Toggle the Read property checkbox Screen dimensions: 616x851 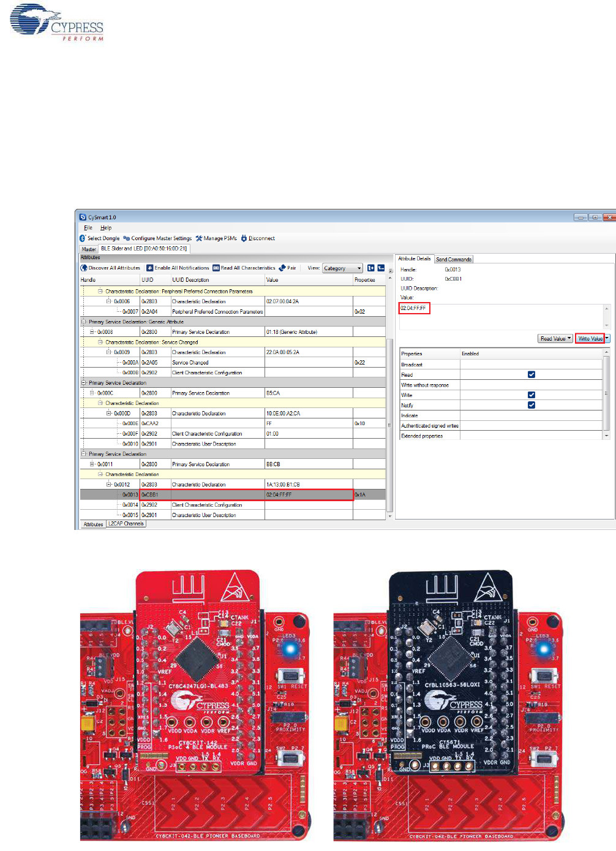(531, 374)
